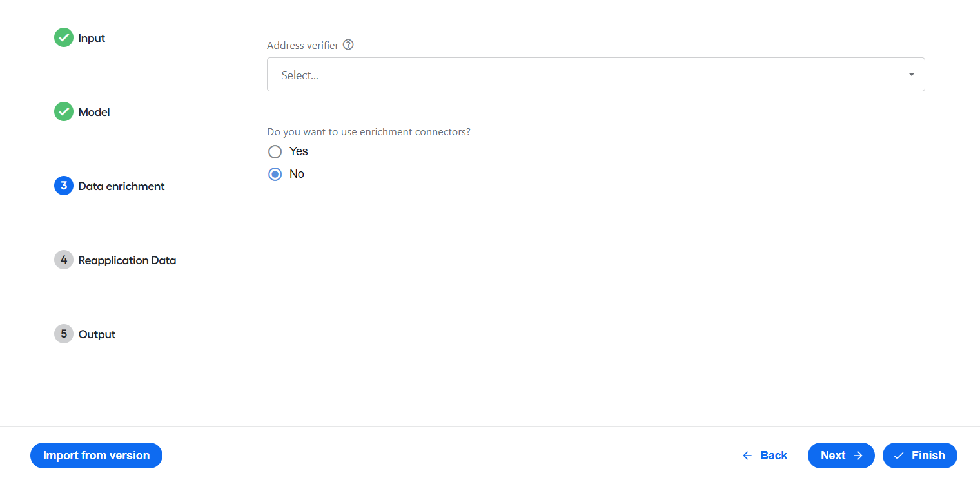Click the green checkmark beside Input
This screenshot has width=980, height=480.
[x=64, y=38]
